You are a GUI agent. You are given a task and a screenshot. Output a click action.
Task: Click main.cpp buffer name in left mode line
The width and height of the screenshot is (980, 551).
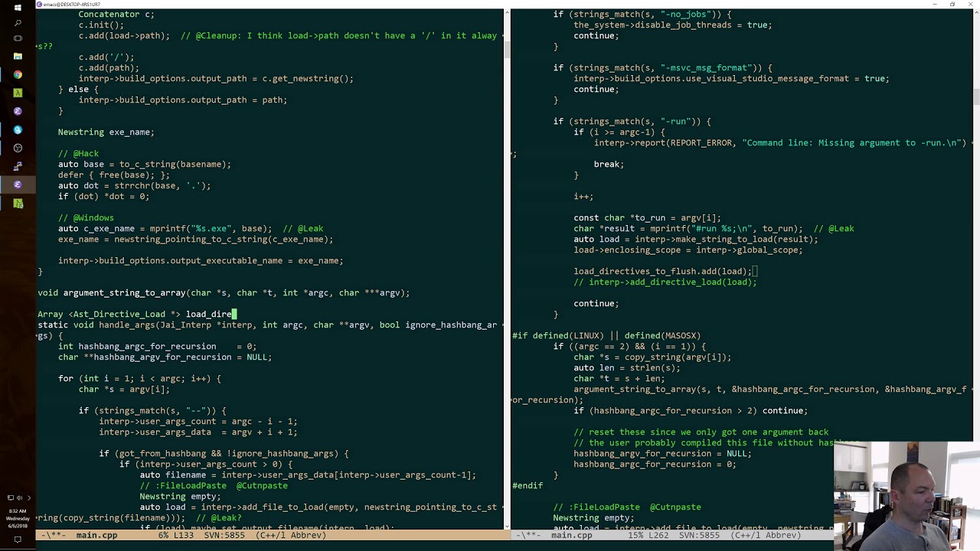tap(96, 535)
